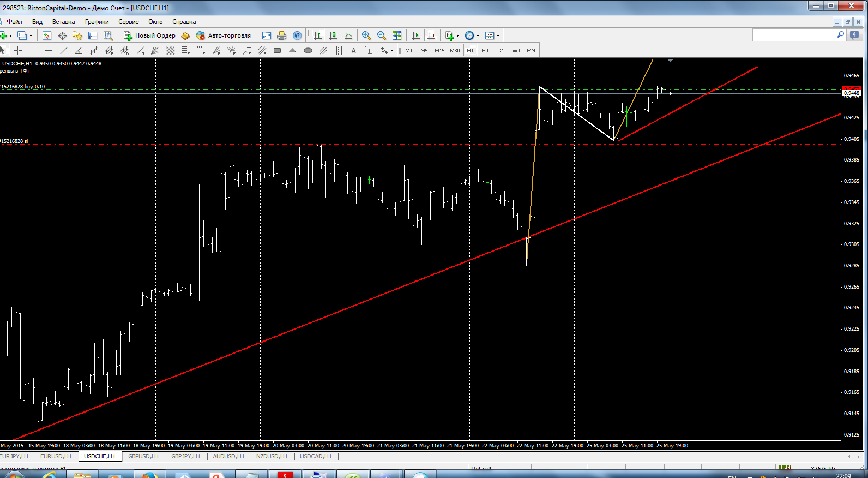Draw a vertical line
This screenshot has width=868, height=478.
33,50
